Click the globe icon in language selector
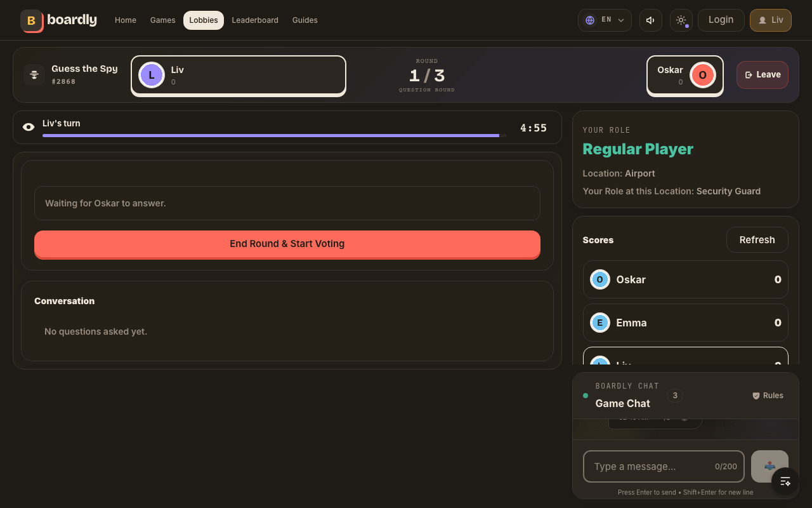Viewport: 812px width, 508px height. click(x=590, y=20)
